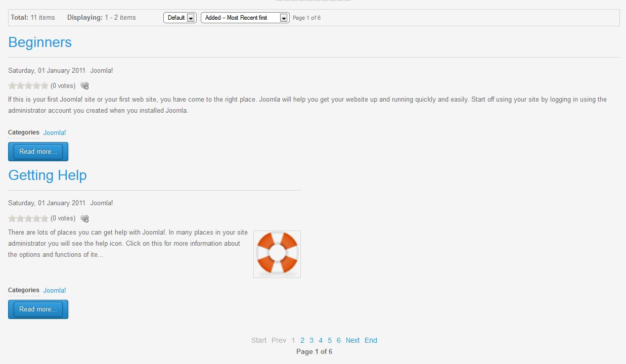Click 'Displaying: 1 - 2 items' text
The height and width of the screenshot is (364, 626).
102,18
